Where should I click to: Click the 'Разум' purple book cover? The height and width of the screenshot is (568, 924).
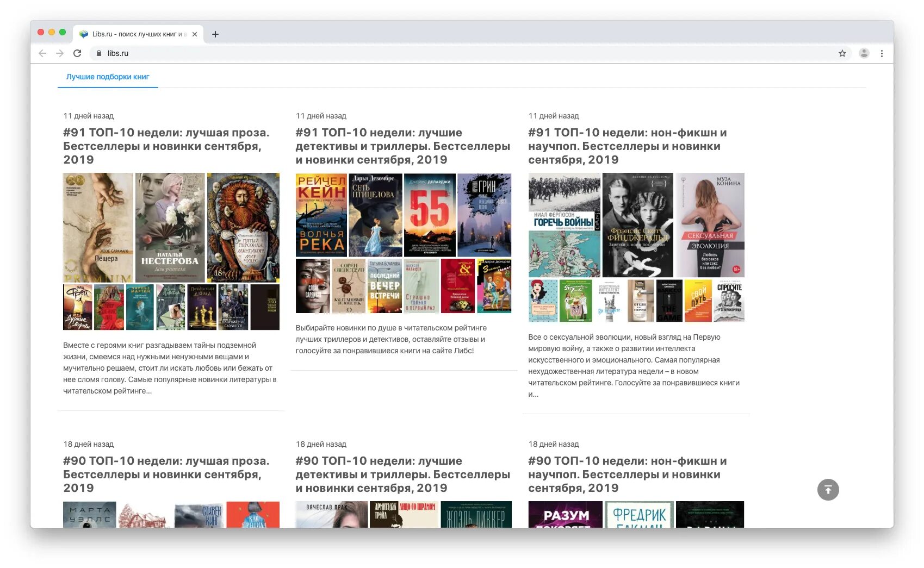(x=566, y=514)
